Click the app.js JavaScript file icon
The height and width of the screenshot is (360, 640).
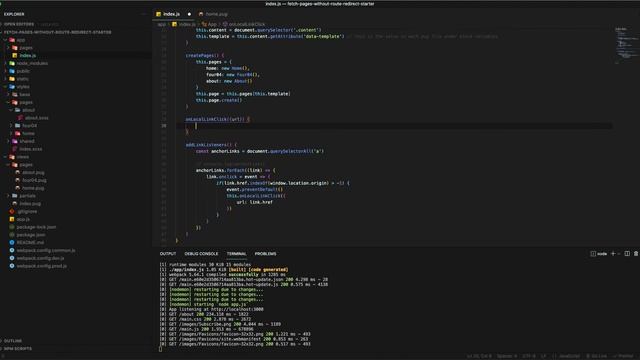pyautogui.click(x=12, y=219)
